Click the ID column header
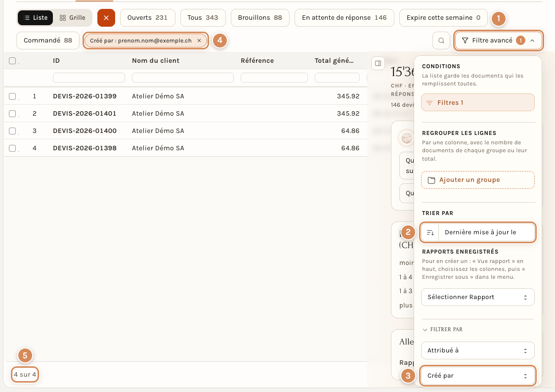 coord(56,61)
